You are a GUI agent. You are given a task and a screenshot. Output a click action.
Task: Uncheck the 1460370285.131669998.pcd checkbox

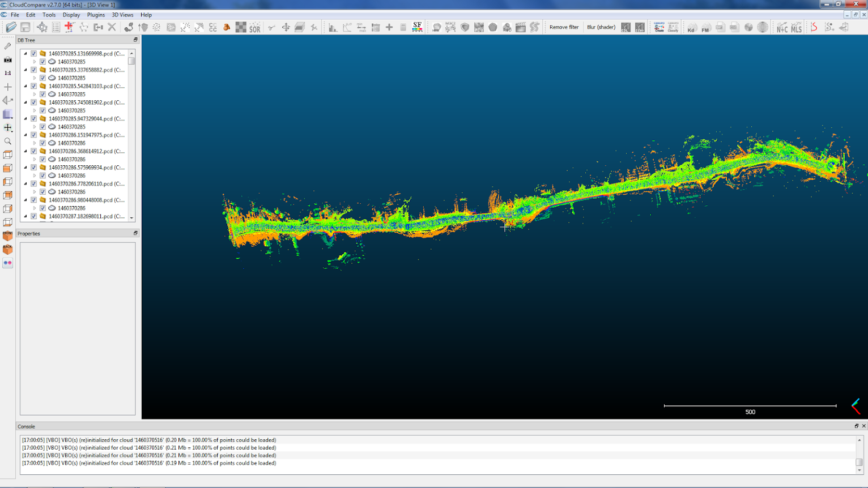click(x=33, y=54)
